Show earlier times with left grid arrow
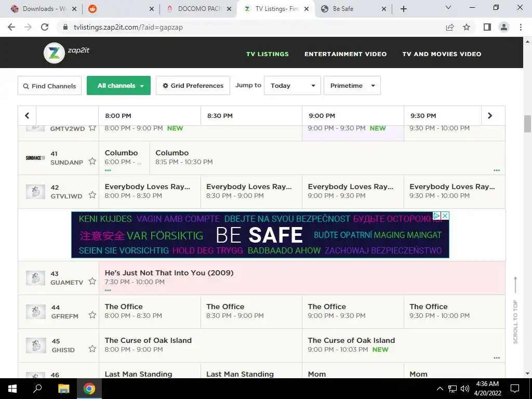The height and width of the screenshot is (399, 532). 27,116
